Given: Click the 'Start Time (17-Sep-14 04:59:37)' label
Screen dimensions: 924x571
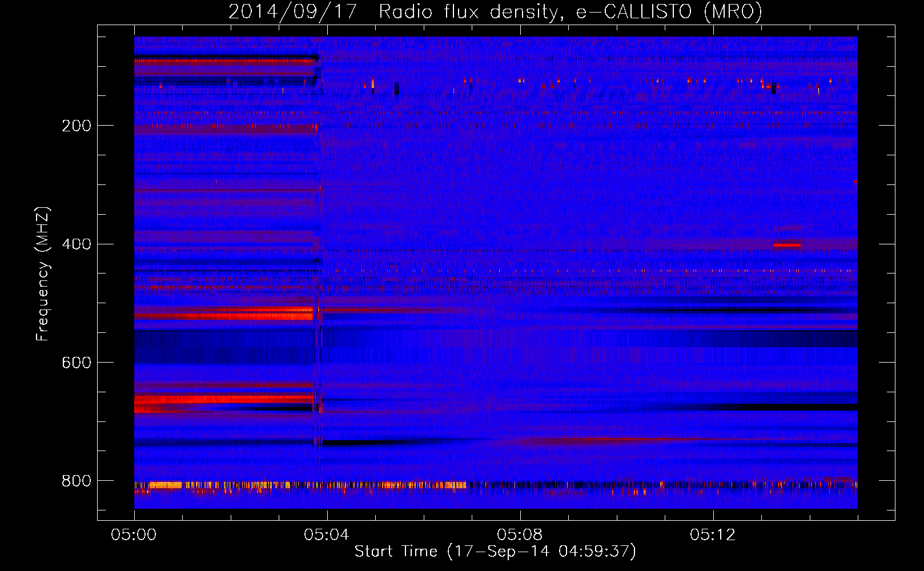Looking at the screenshot, I should click(x=495, y=552).
